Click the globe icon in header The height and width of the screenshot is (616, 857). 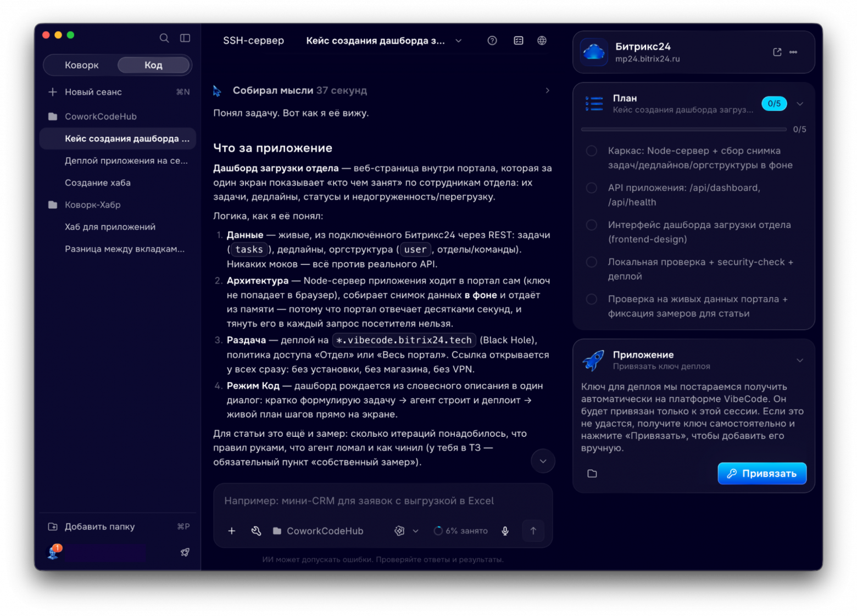[x=542, y=41]
